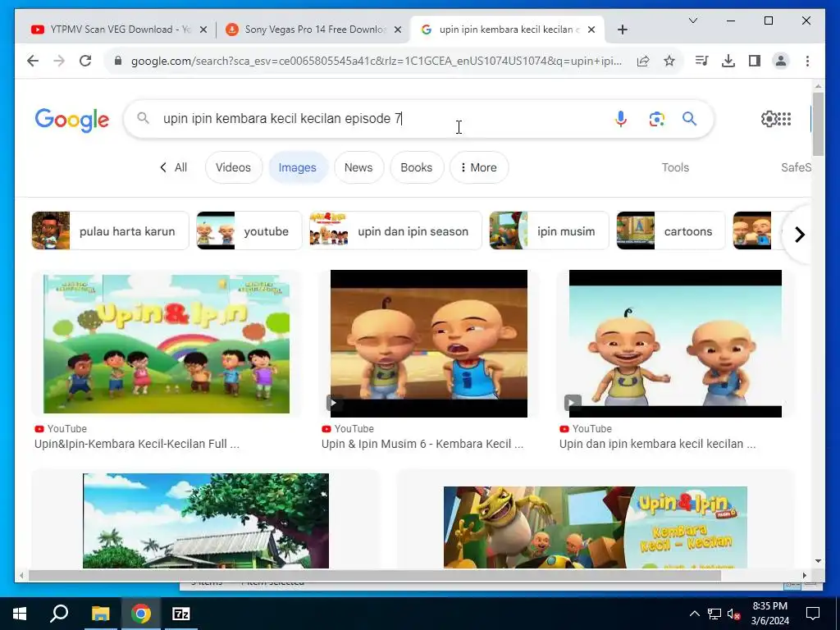Search by image with Google Lens icon
This screenshot has height=630, width=840.
tap(657, 118)
